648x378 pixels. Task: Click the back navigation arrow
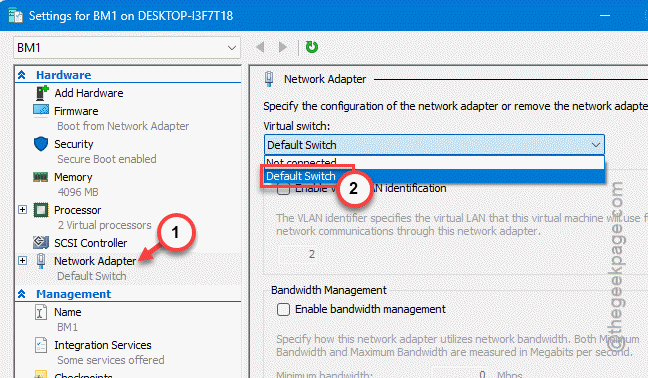coord(260,47)
